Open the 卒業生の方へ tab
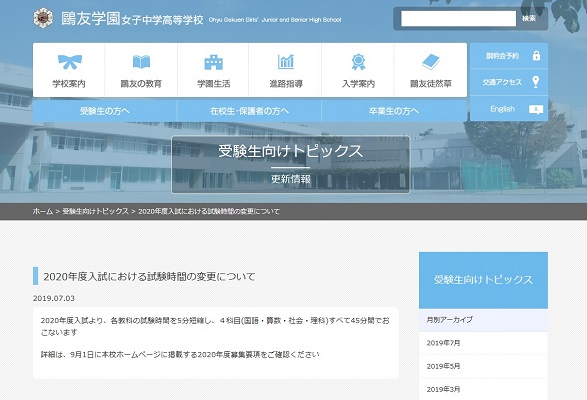Image resolution: width=587 pixels, height=400 pixels. [x=394, y=111]
